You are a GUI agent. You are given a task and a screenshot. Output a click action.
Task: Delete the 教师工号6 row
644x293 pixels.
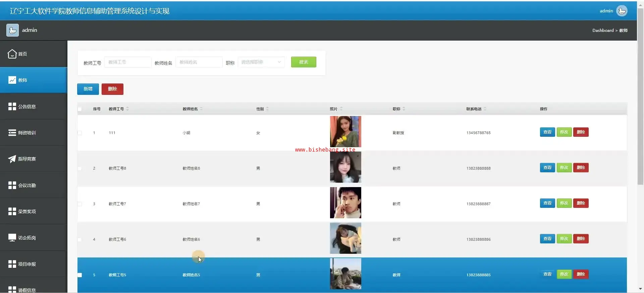(x=581, y=239)
